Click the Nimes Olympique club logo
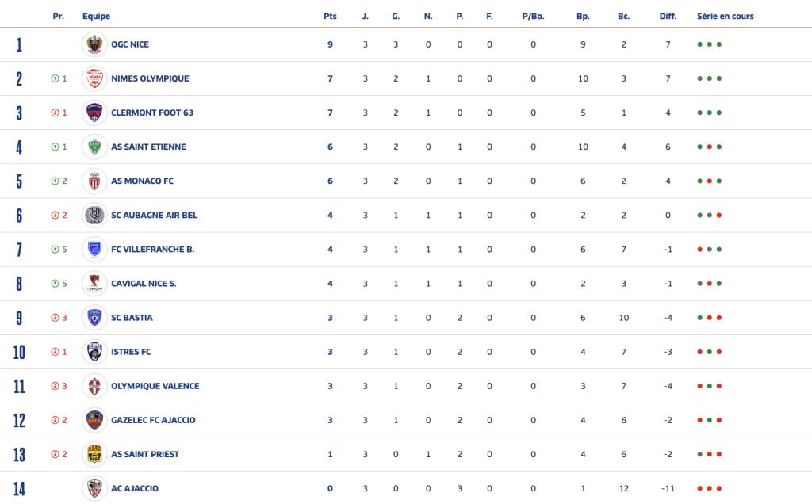This screenshot has width=812, height=504. [94, 78]
